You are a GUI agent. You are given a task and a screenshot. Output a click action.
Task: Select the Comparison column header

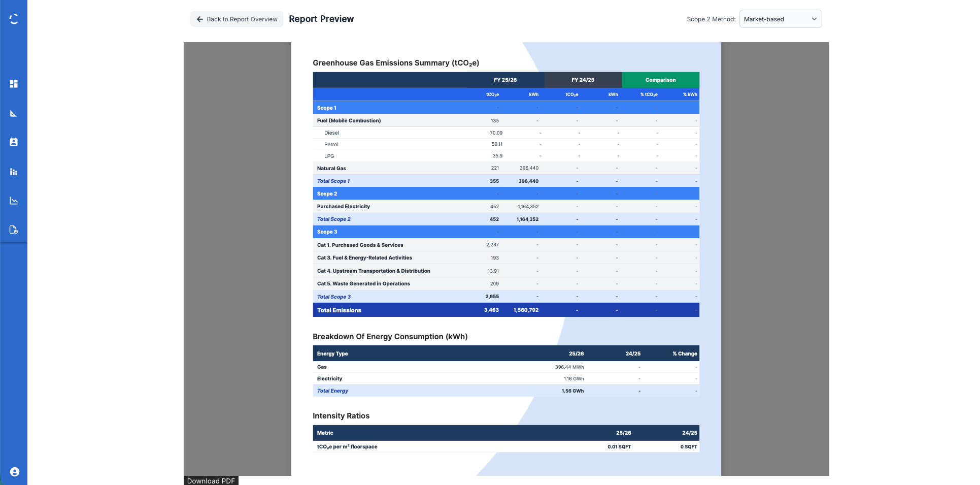660,80
